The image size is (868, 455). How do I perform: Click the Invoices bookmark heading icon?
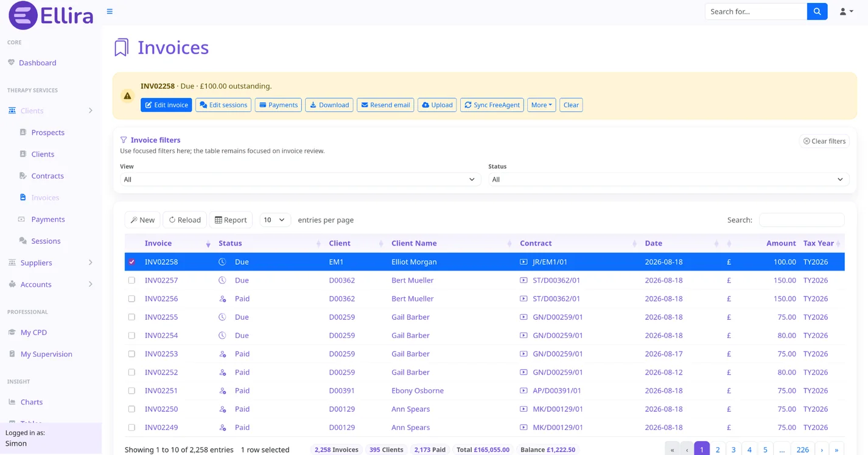pos(122,48)
